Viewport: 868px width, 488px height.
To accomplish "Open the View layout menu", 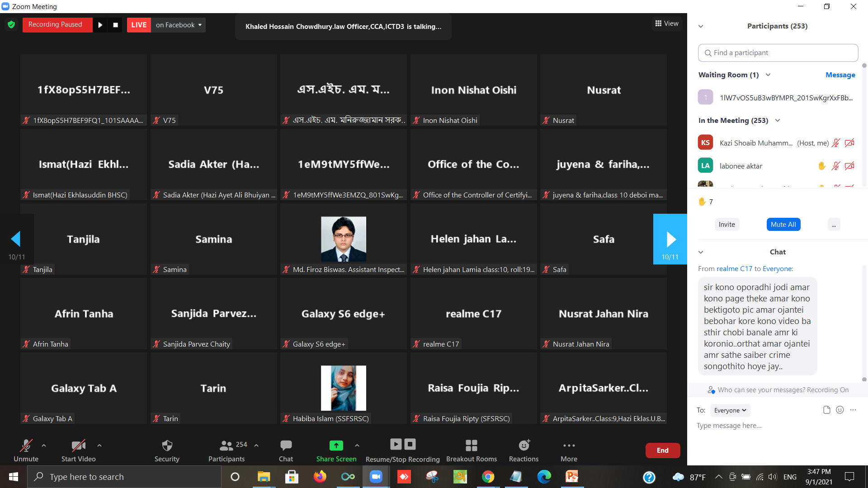I will click(x=667, y=23).
